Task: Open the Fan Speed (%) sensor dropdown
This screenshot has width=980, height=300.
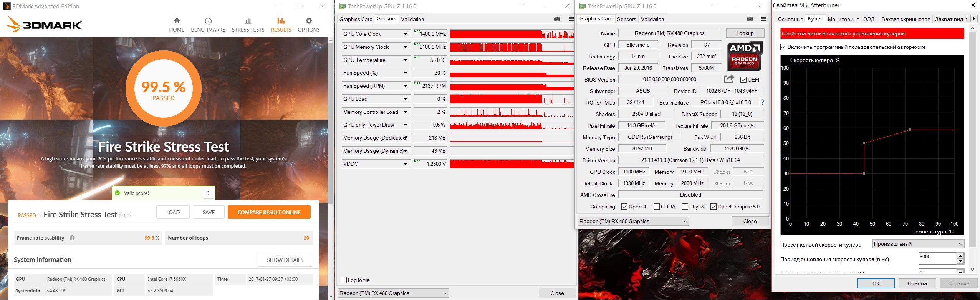Action: click(406, 73)
